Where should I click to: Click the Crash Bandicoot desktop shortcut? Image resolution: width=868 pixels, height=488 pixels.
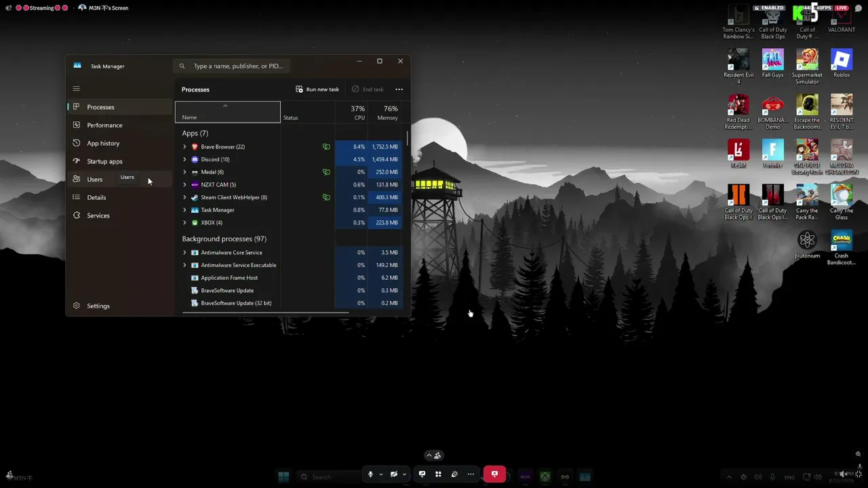tap(842, 247)
